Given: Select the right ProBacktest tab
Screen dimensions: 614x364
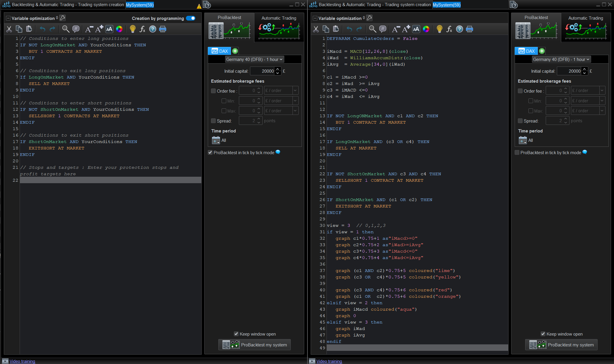Looking at the screenshot, I should (536, 28).
